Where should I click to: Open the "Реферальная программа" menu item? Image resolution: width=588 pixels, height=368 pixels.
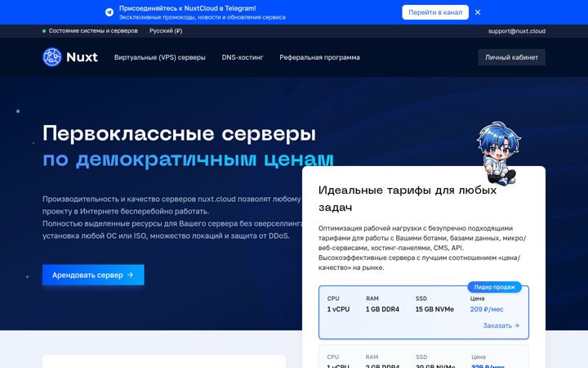[x=319, y=57]
